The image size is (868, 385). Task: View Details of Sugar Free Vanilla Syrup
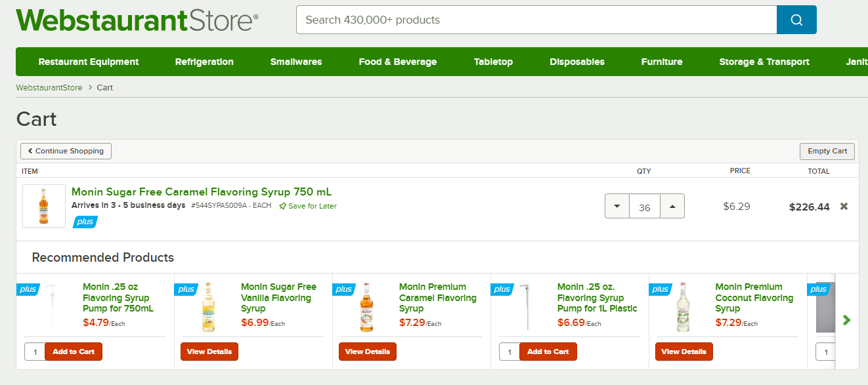coord(209,352)
